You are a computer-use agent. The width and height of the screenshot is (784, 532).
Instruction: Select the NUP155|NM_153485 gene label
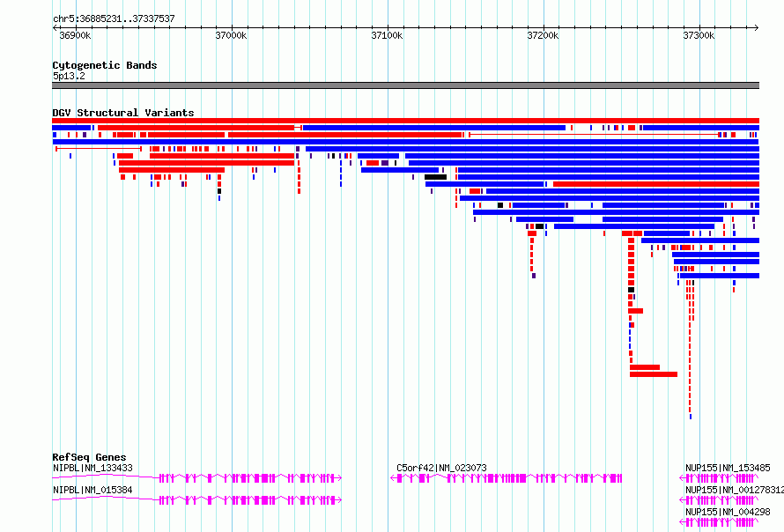pos(728,468)
